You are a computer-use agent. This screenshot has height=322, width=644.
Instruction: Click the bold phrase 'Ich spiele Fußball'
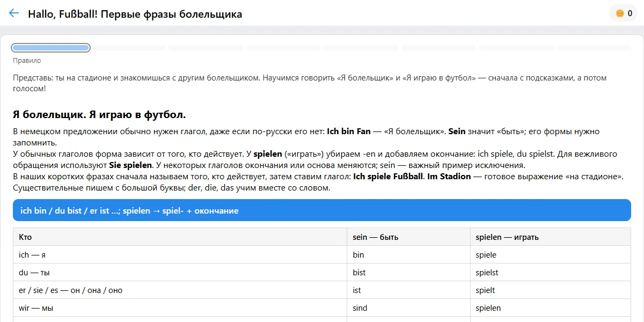pyautogui.click(x=387, y=177)
